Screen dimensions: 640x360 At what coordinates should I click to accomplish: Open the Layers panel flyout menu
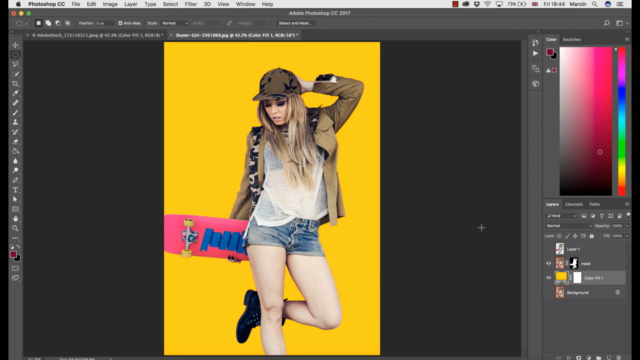pyautogui.click(x=627, y=204)
